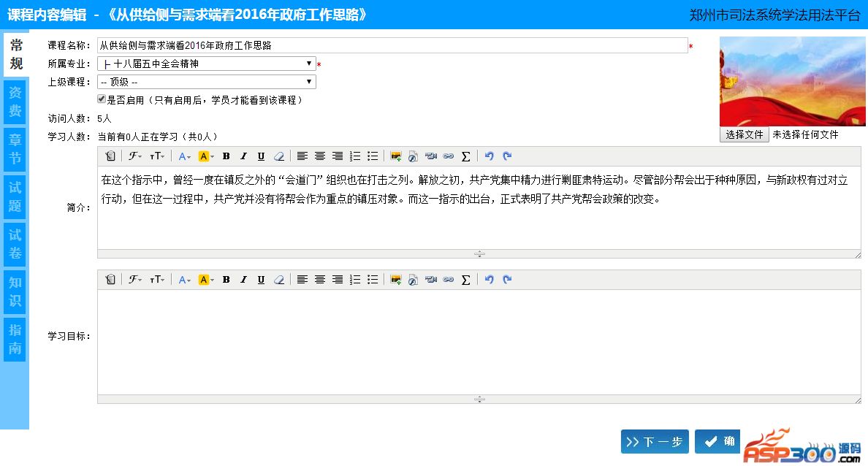This screenshot has width=868, height=466.
Task: Align text left in 简介 editor
Action: 302,156
